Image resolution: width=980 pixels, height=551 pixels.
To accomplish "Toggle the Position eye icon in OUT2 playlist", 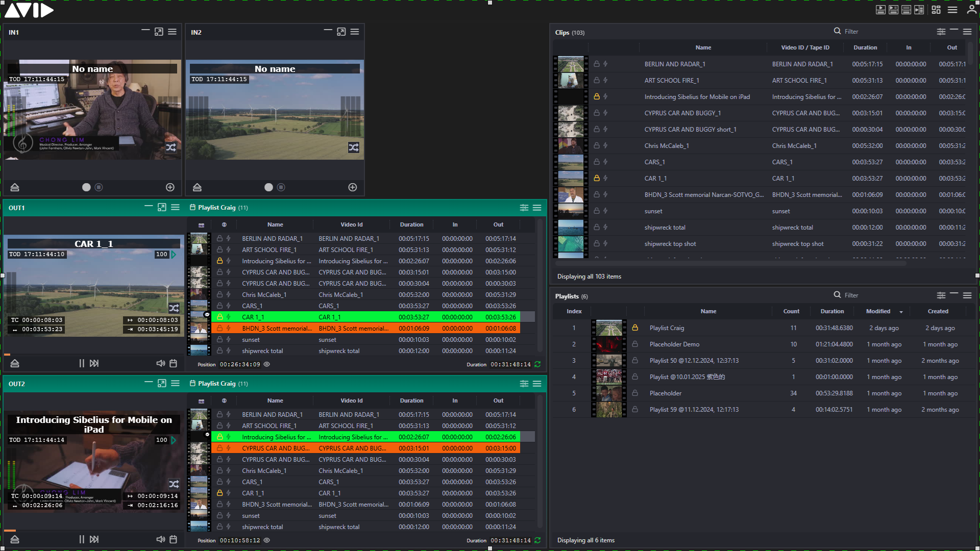I will pos(266,540).
